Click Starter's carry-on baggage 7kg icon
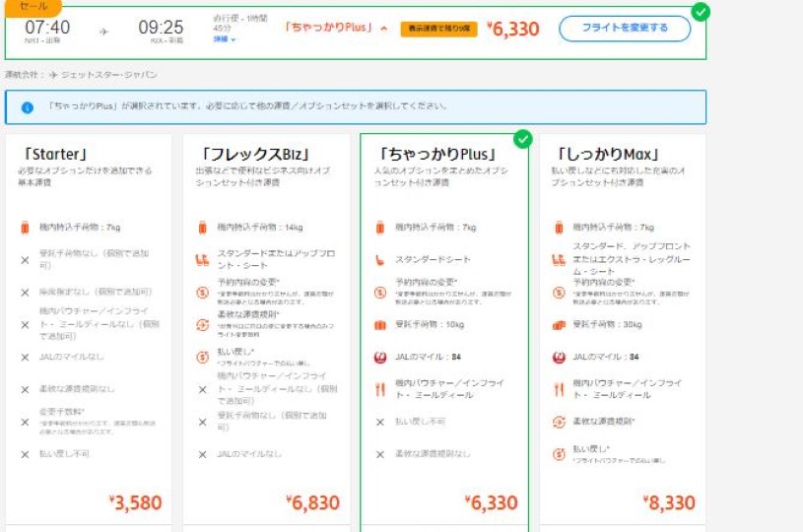The image size is (803, 532). pyautogui.click(x=25, y=228)
